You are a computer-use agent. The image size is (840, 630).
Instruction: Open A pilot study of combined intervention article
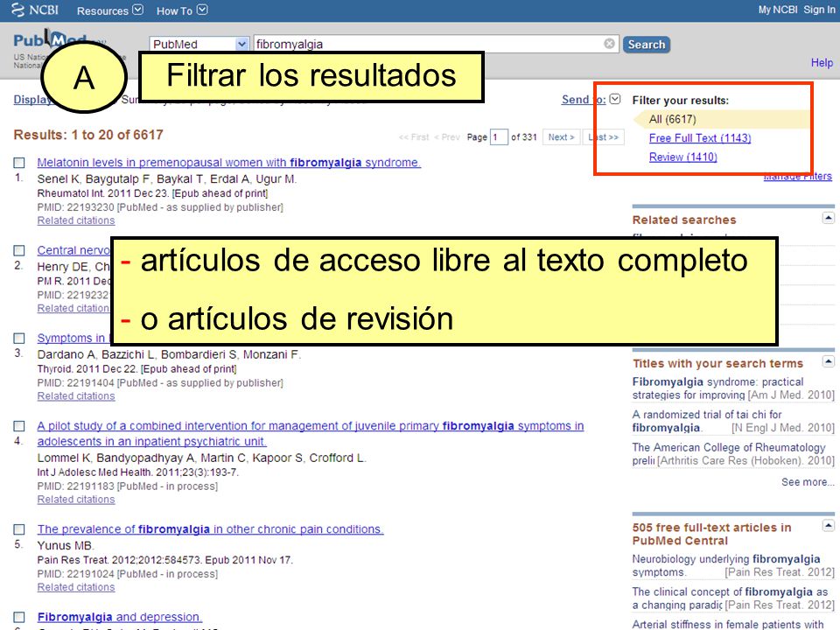[x=310, y=433]
